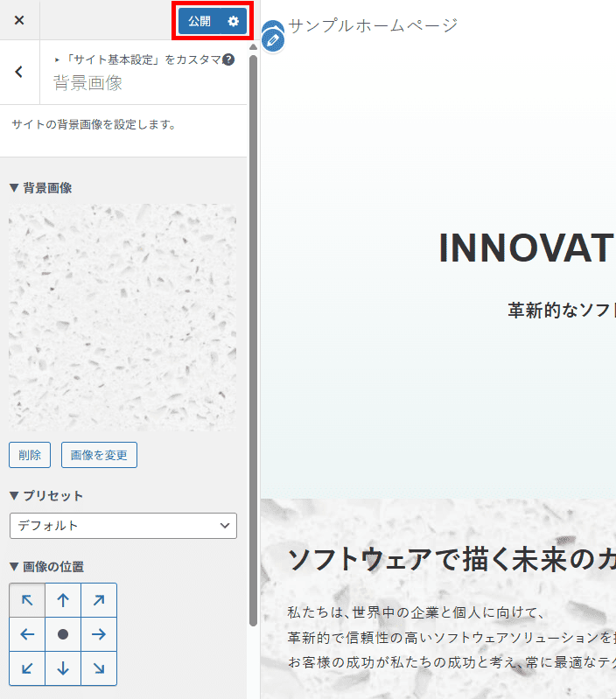The height and width of the screenshot is (699, 616).
Task: Click the scrollbar up arrow
Action: 253,47
